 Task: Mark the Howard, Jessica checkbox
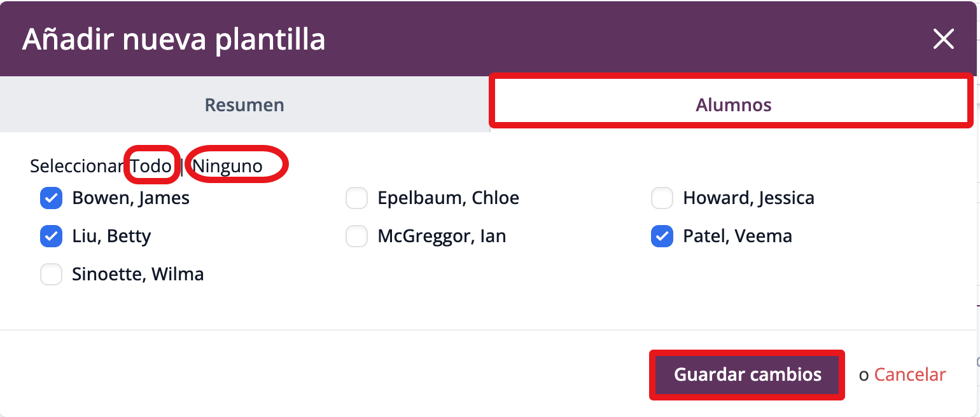point(662,198)
